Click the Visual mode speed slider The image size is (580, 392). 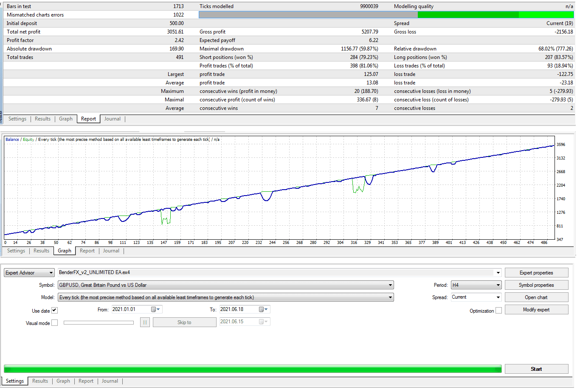tap(99, 323)
